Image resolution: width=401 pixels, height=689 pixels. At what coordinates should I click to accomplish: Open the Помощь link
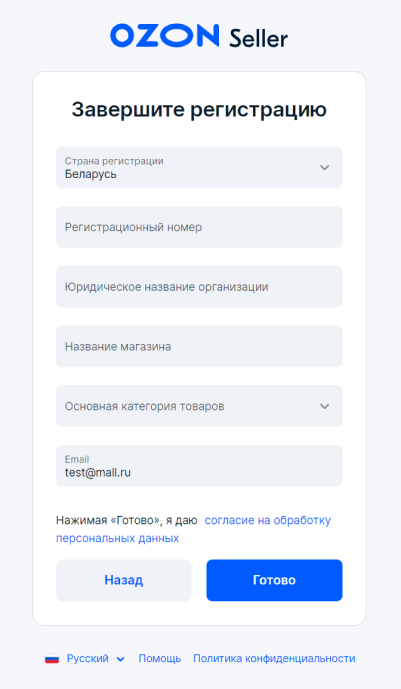click(160, 659)
